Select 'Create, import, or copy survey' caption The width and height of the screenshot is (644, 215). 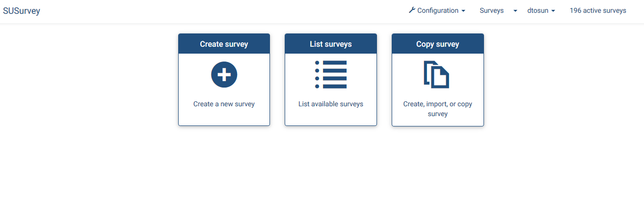coord(437,109)
